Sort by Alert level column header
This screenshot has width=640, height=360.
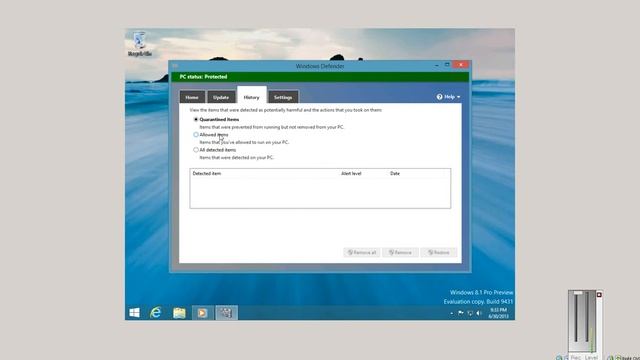(x=351, y=173)
